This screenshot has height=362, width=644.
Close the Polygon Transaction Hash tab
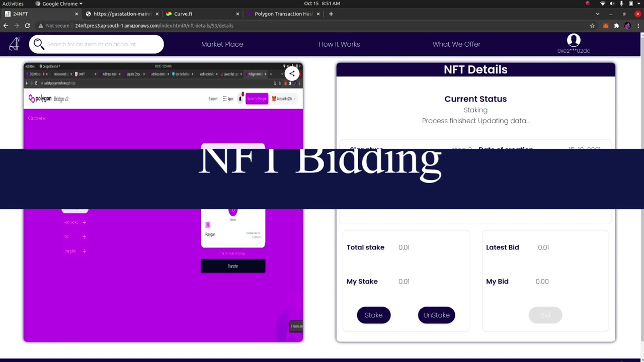coord(318,14)
